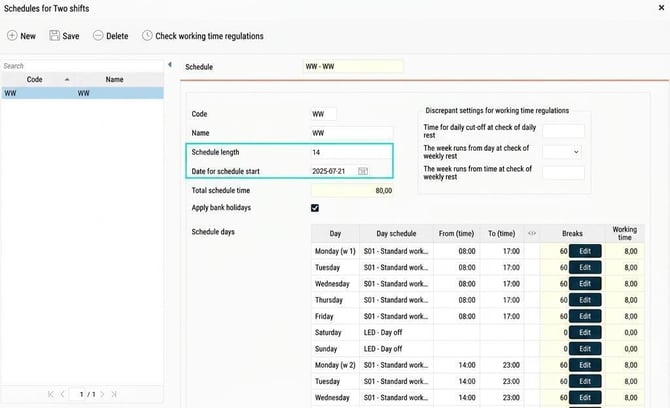Select LED - Day off for Sunday
This screenshot has height=408, width=670.
[396, 349]
